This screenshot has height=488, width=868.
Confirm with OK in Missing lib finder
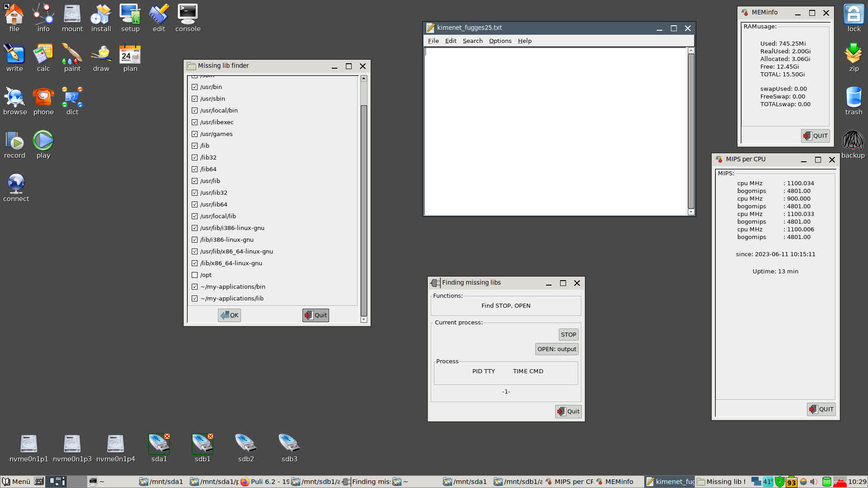pos(229,315)
